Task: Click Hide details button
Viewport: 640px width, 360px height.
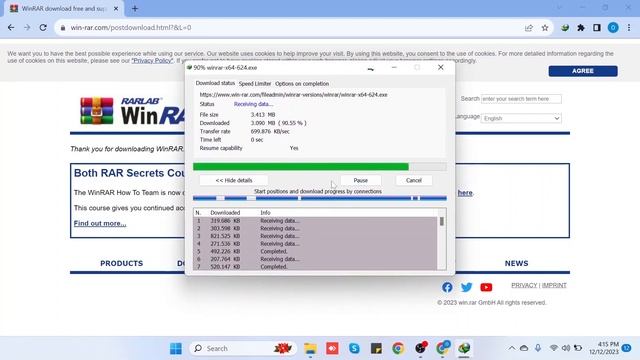Action: 234,180
